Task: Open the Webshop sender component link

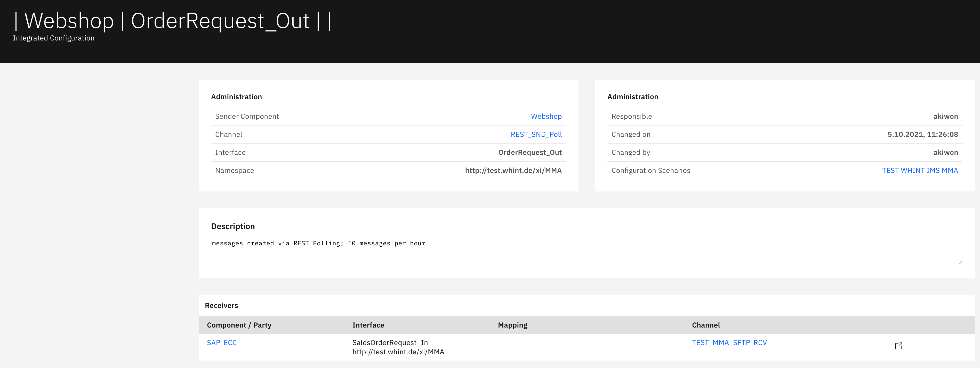Action: (546, 116)
